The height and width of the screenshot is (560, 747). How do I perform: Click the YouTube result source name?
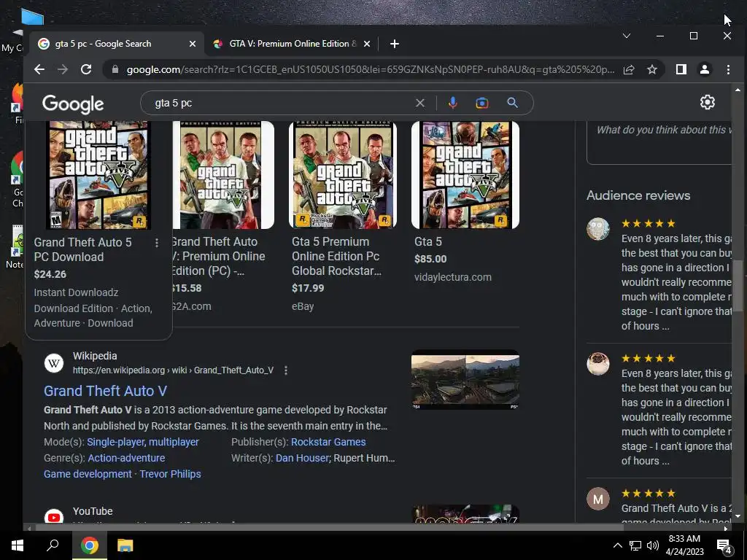[93, 511]
